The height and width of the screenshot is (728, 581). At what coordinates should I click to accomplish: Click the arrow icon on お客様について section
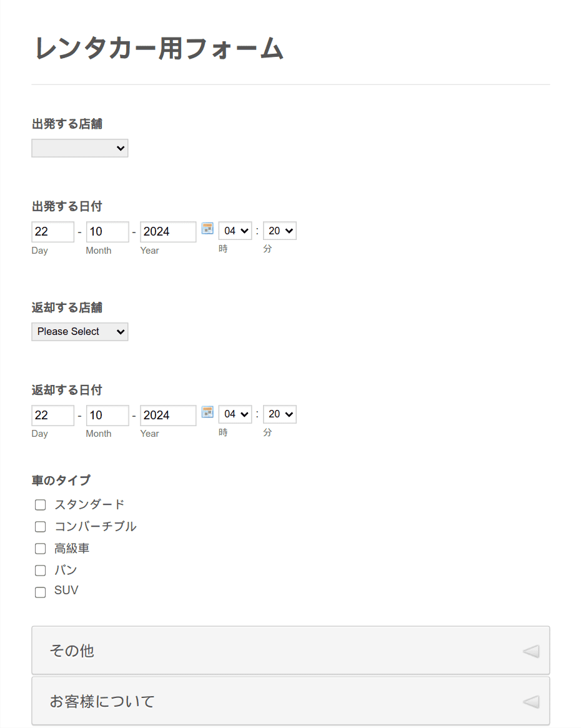pyautogui.click(x=531, y=701)
